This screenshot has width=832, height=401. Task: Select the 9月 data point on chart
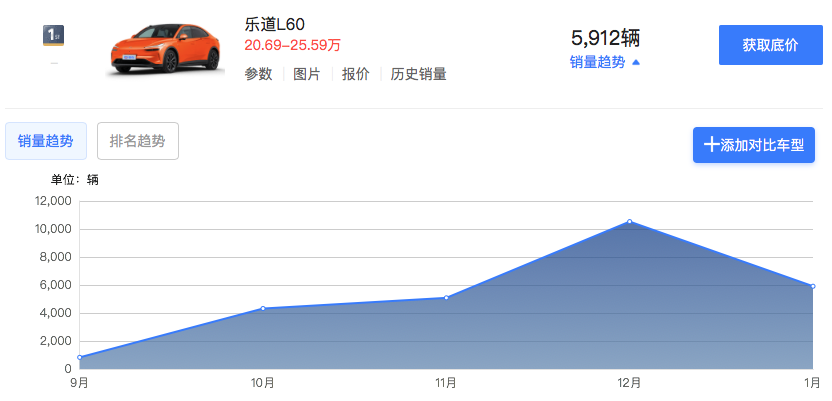[x=80, y=357]
